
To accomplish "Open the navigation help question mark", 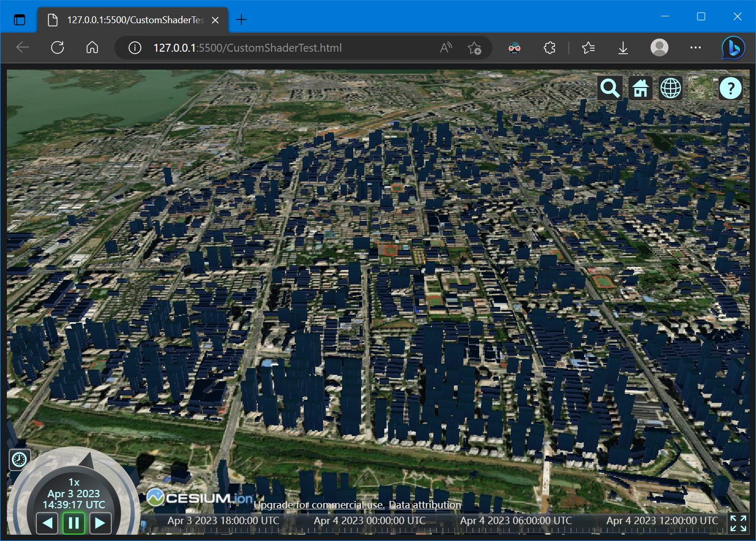I will [x=731, y=89].
